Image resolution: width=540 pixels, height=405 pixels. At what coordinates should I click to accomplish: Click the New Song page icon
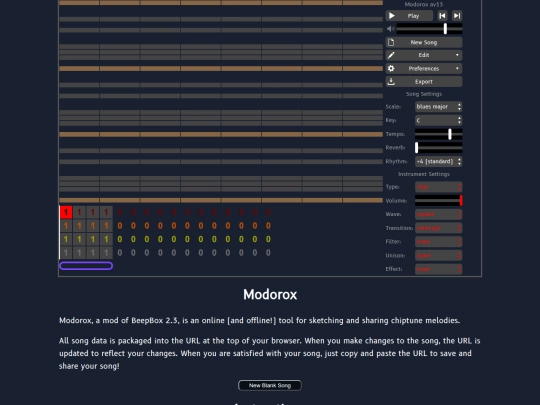tap(391, 42)
